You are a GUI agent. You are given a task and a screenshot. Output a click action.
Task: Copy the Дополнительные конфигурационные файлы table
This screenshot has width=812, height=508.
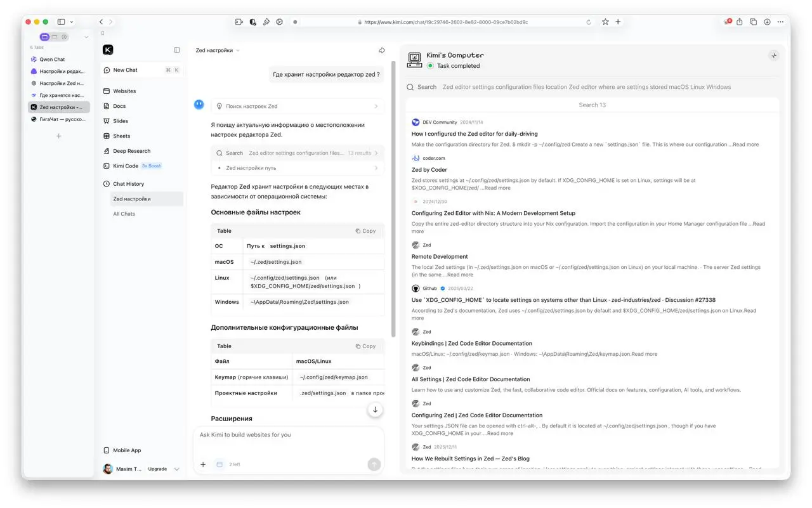(365, 346)
